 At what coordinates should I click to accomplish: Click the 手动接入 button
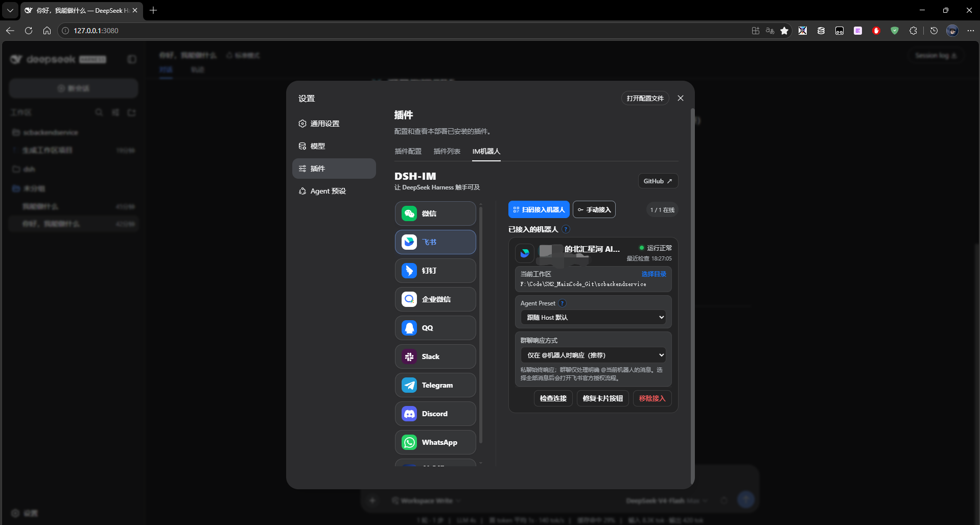(x=594, y=210)
